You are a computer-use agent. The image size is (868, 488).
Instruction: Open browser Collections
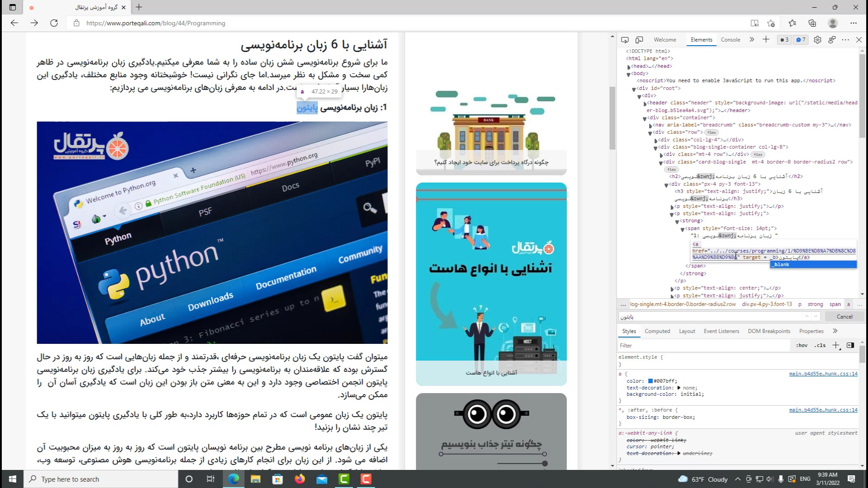point(812,23)
